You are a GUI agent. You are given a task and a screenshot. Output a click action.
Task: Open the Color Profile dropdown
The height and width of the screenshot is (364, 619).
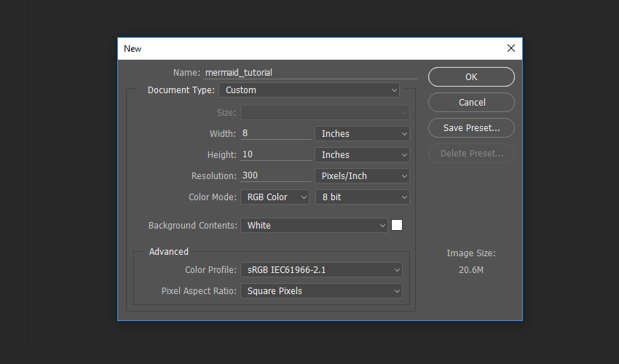321,270
